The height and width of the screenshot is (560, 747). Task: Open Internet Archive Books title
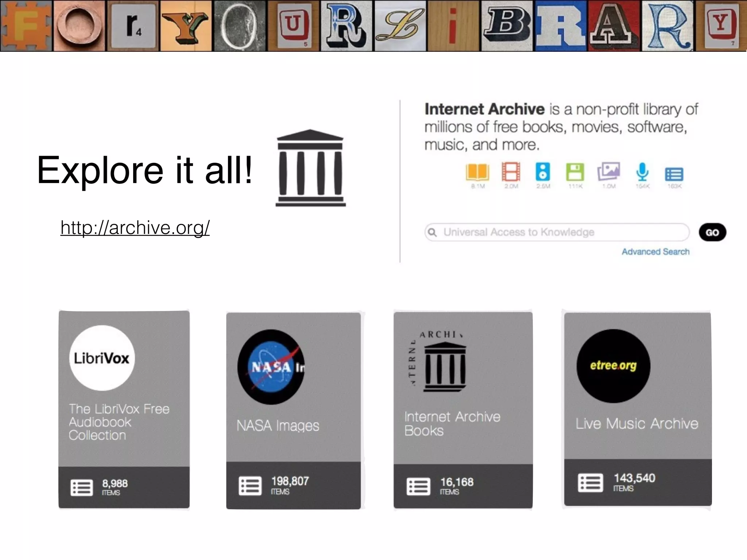click(x=452, y=424)
